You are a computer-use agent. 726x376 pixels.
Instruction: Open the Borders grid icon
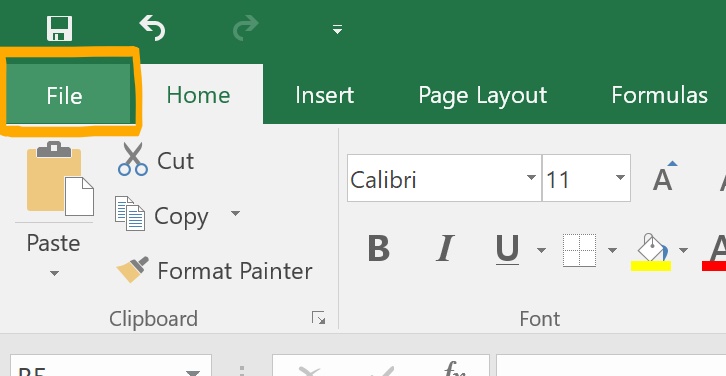coord(579,251)
